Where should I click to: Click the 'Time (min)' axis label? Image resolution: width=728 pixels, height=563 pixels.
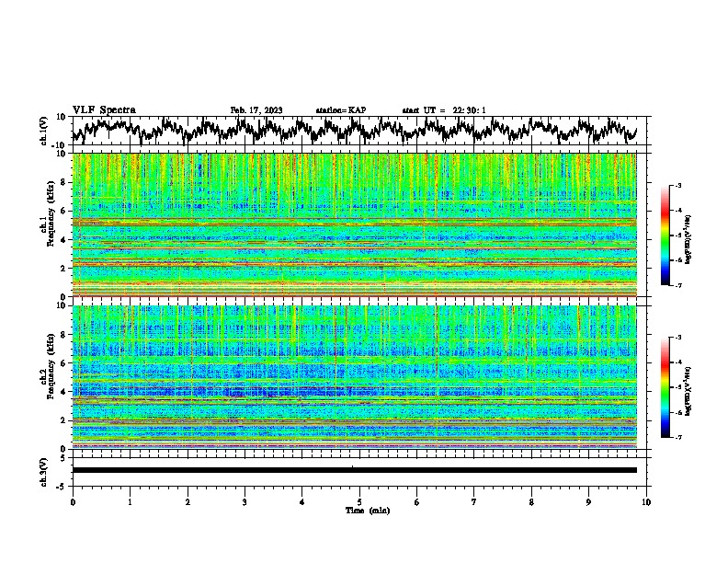[x=368, y=511]
